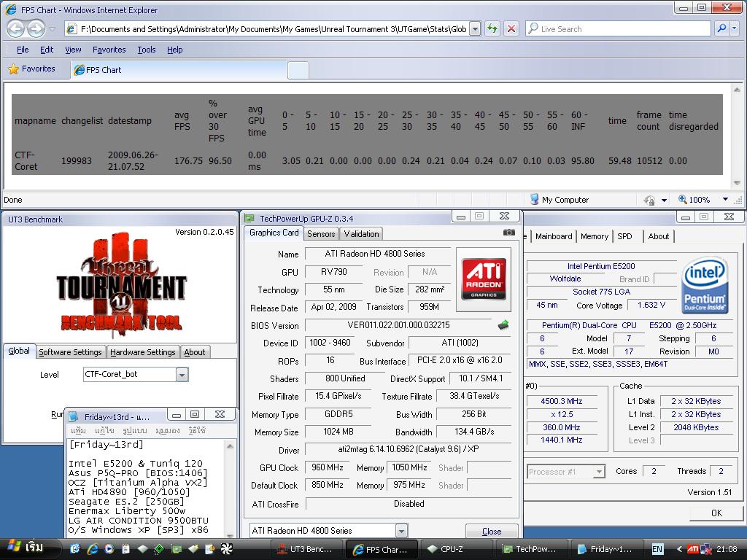Open the green chip quick launch icon
747x560 pixels.
coord(159,549)
